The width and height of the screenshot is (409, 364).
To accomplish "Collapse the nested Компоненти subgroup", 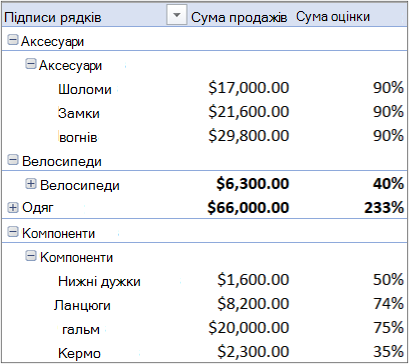I will (31, 256).
